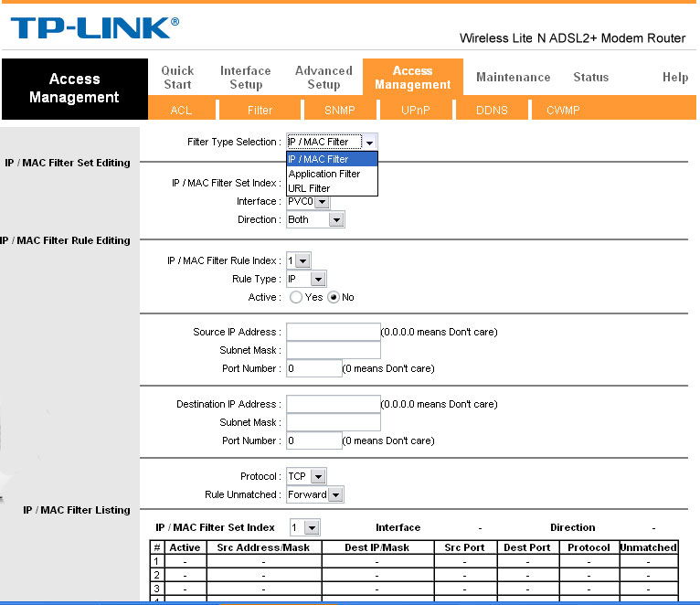Focus the destination Port Number field
Viewport: 700px width, 605px height.
coord(313,440)
